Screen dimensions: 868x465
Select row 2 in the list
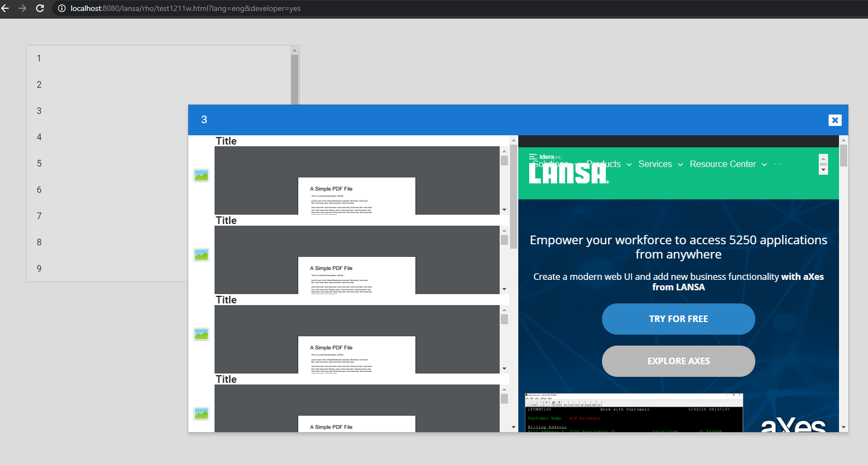[159, 84]
